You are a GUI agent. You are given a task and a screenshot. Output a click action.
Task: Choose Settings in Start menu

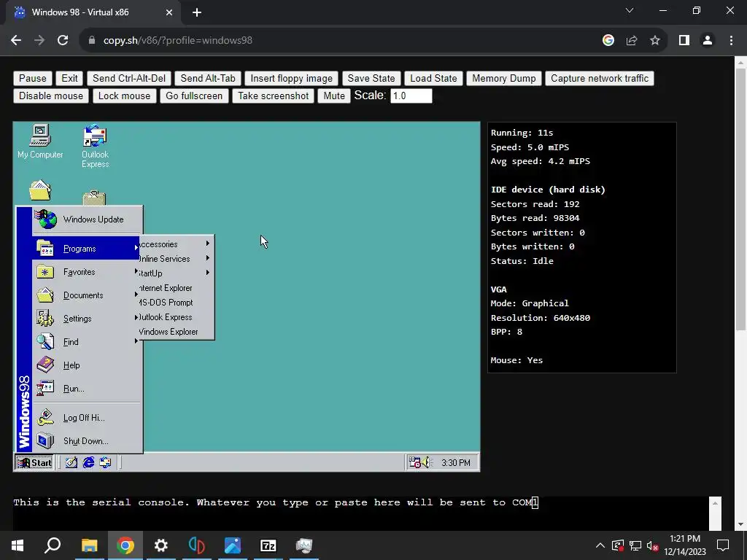pos(86,319)
